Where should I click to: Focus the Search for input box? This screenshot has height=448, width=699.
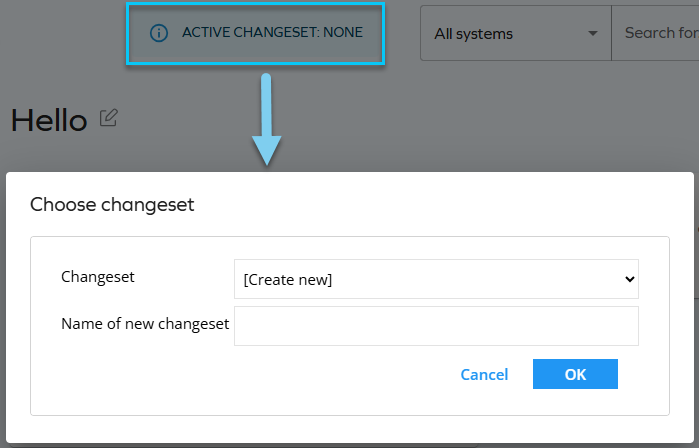655,33
